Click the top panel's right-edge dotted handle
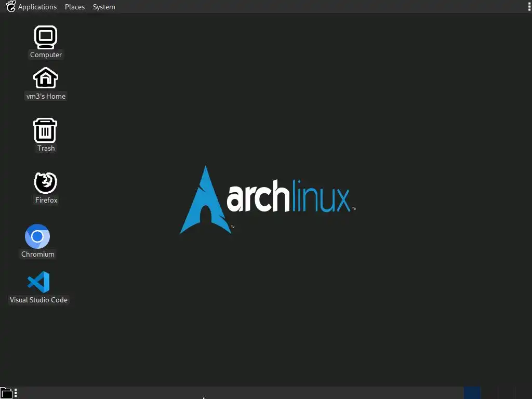532x399 pixels. click(528, 7)
